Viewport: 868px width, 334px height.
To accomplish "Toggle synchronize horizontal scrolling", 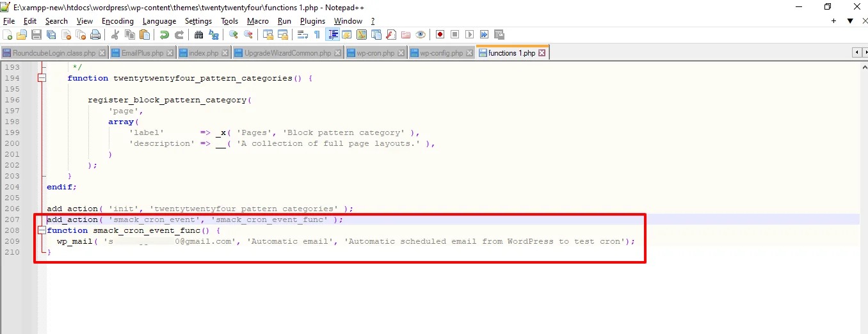I will click(x=282, y=35).
